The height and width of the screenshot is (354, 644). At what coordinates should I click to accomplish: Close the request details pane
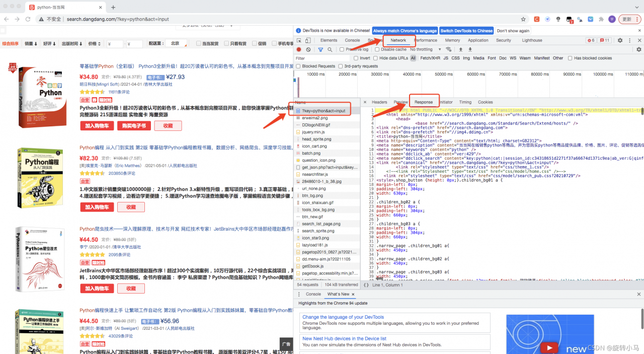pos(365,102)
